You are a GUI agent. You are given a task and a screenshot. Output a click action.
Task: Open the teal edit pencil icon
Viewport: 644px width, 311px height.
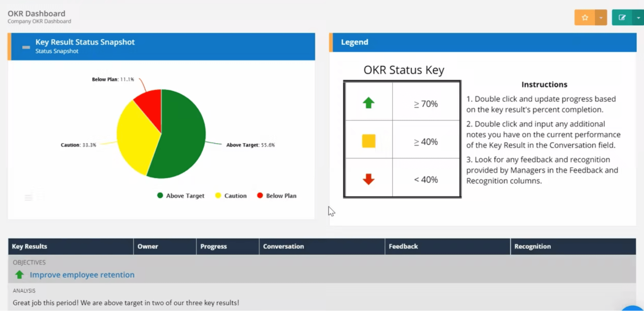point(622,17)
